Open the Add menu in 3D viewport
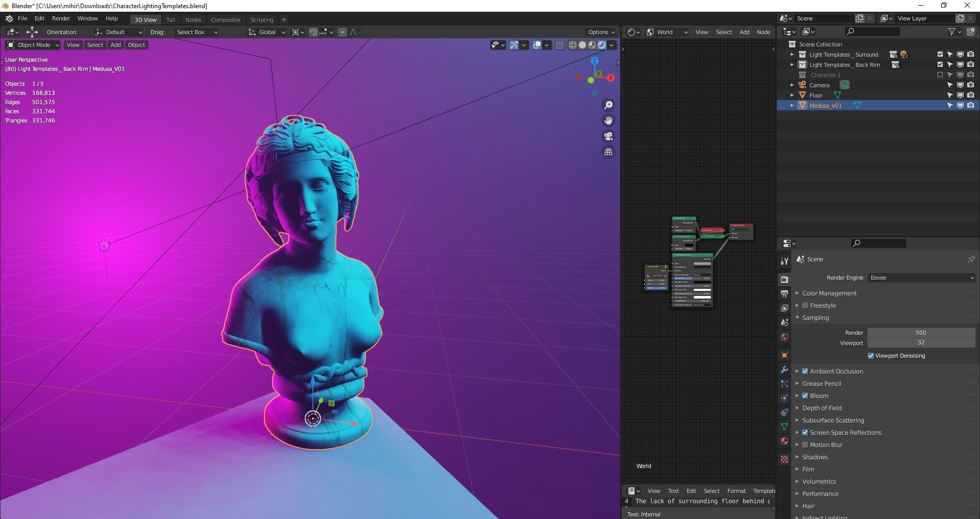 (116, 45)
